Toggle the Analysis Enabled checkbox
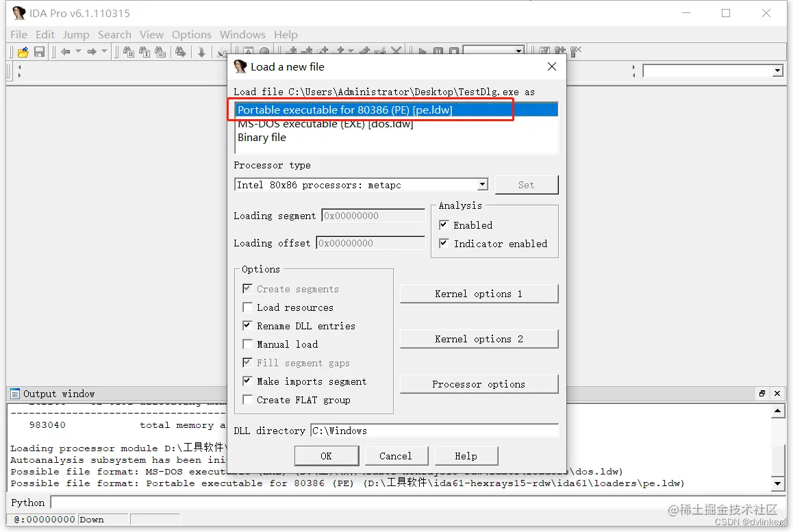Image resolution: width=793 pixels, height=532 pixels. (444, 225)
